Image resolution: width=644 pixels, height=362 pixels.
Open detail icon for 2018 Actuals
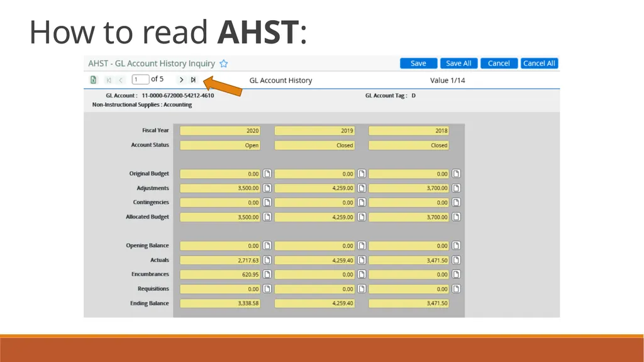pos(456,260)
